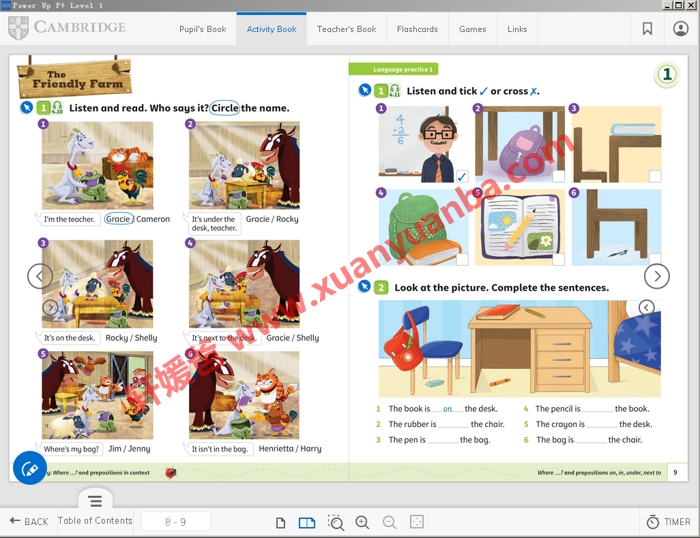Click the page number field 8 - 9
The width and height of the screenshot is (700, 538).
pos(176,522)
